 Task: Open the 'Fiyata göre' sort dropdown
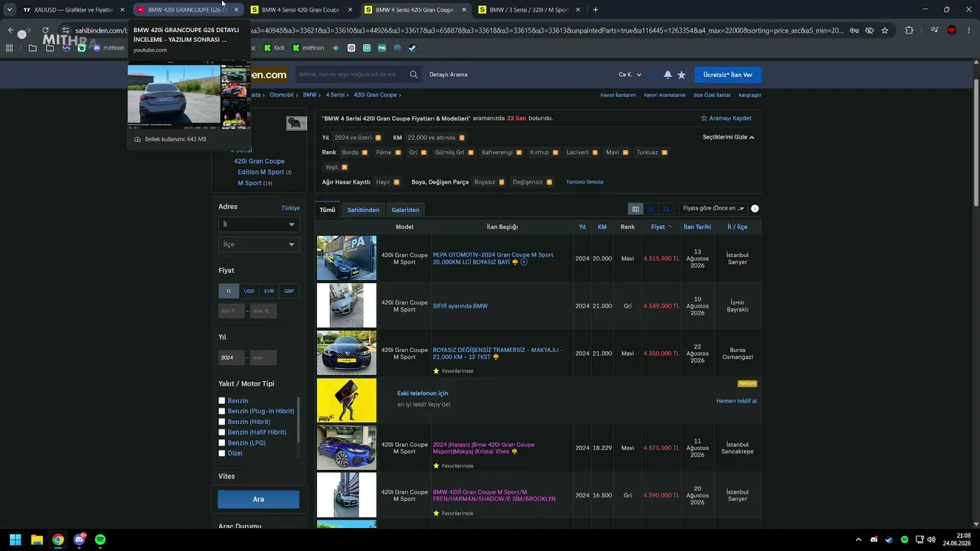tap(714, 208)
